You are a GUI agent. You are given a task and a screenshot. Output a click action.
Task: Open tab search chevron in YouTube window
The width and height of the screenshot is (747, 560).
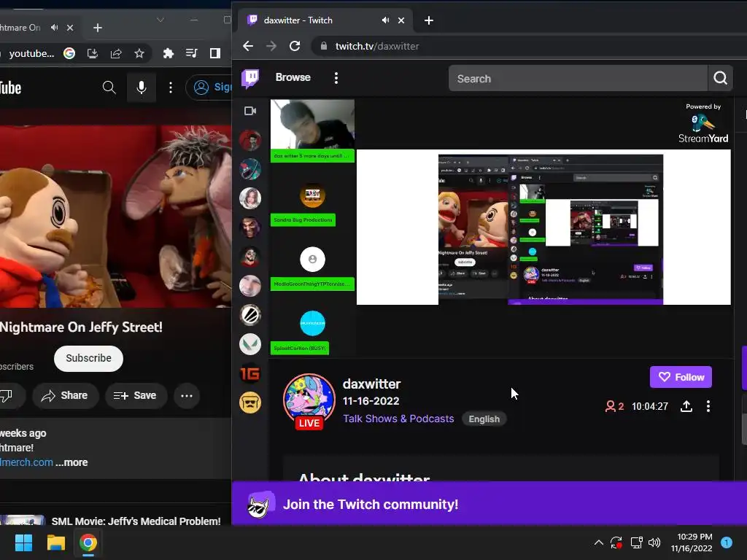tap(160, 20)
